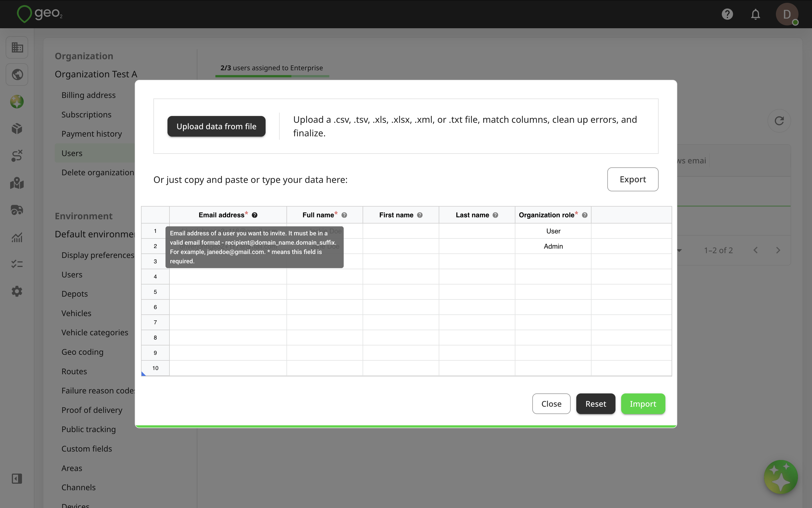812x508 pixels.
Task: Open the sparkle assistant button at bottom right
Action: pos(781,477)
